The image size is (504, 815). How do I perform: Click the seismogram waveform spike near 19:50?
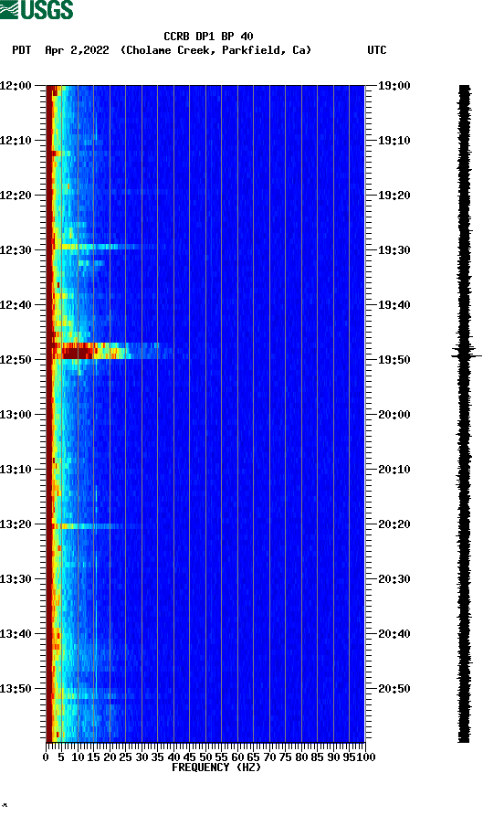click(x=466, y=355)
